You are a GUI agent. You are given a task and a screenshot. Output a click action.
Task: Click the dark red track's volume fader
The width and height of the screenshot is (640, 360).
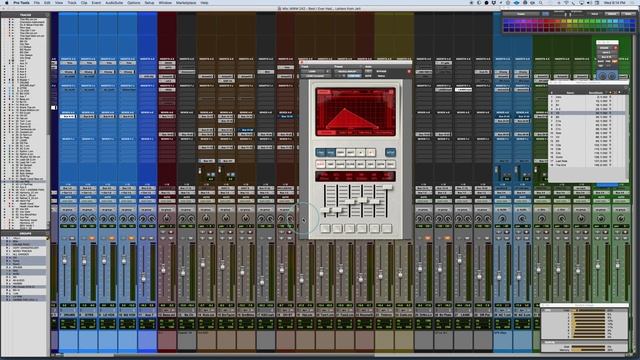(163, 270)
